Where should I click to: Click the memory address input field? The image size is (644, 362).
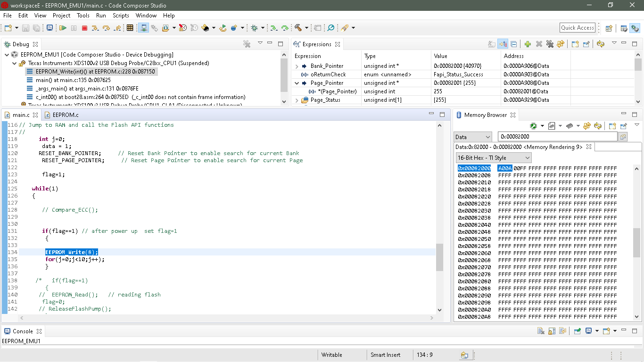[557, 137]
